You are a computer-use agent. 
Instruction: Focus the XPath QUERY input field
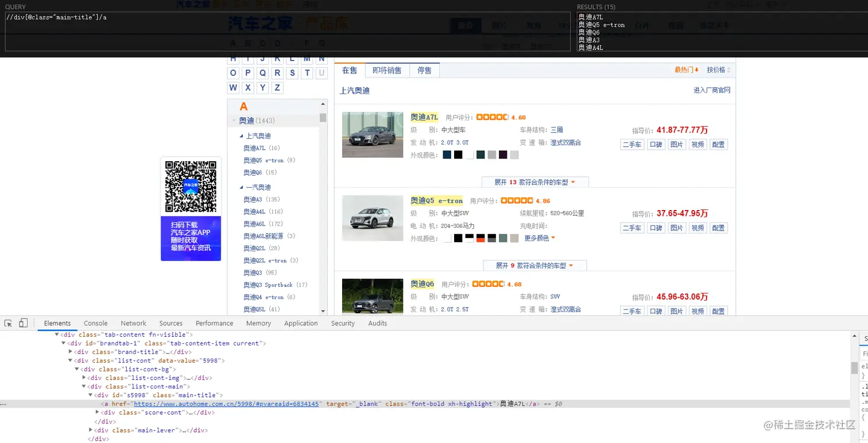pyautogui.click(x=288, y=31)
